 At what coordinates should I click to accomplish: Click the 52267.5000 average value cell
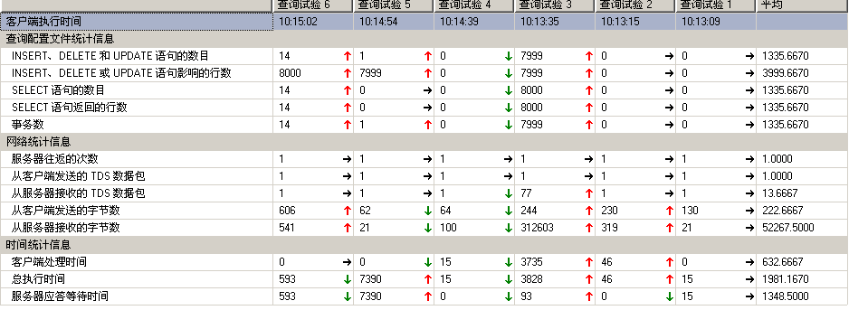(x=802, y=228)
